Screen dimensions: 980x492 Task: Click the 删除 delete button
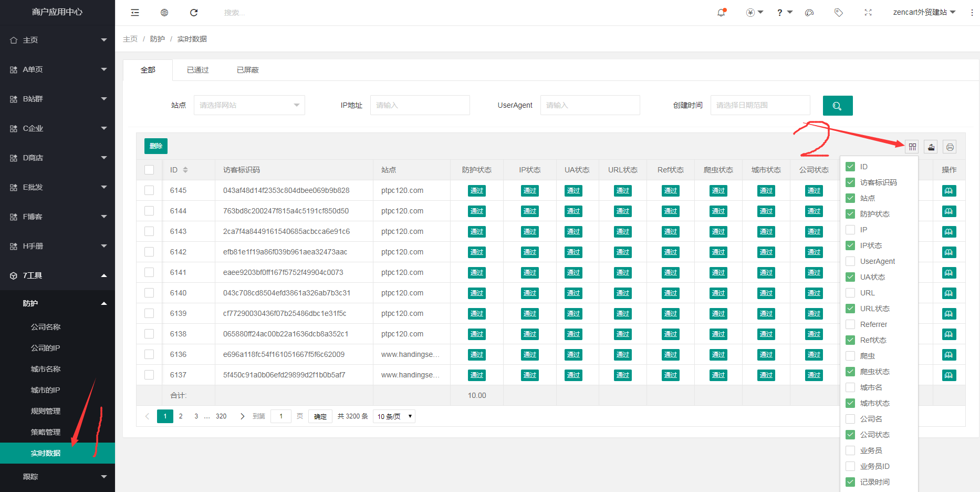pos(155,146)
